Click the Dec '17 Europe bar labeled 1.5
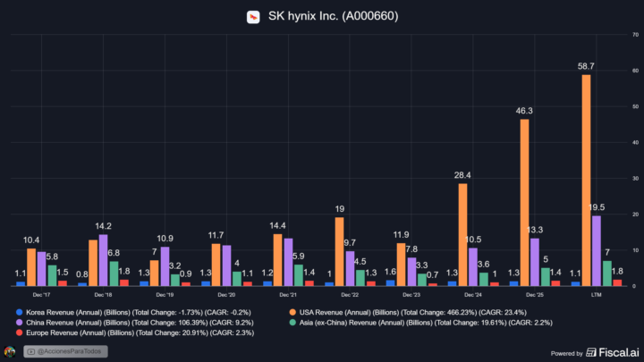 coord(63,283)
